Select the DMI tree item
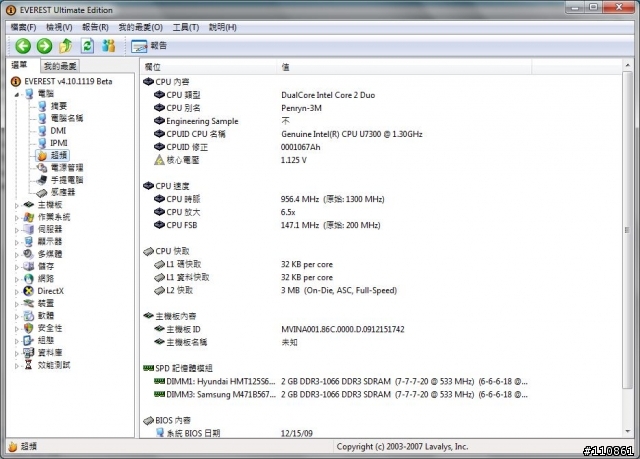The width and height of the screenshot is (640, 459). (x=52, y=131)
